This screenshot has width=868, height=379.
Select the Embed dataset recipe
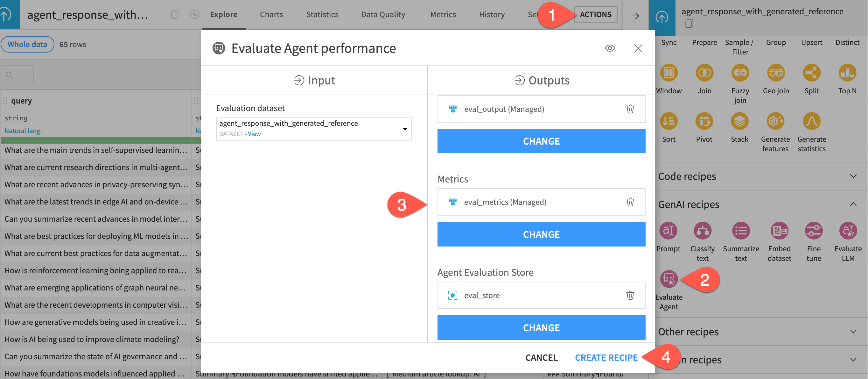pos(779,231)
